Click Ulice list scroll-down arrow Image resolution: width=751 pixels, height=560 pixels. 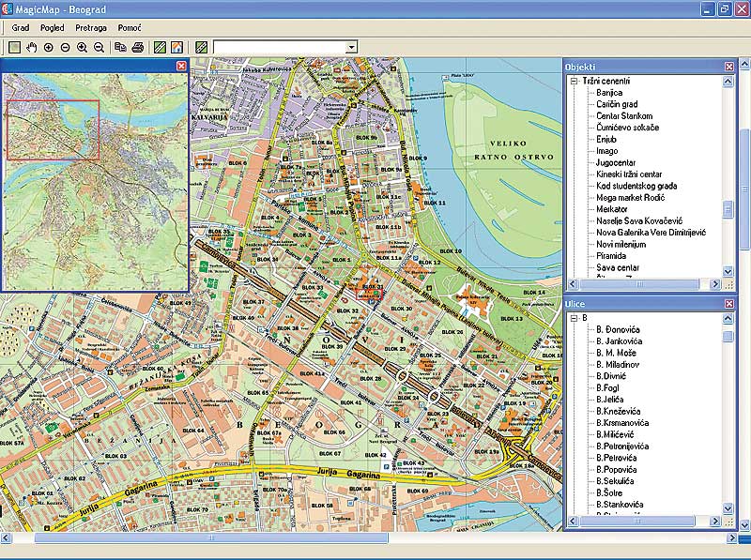point(728,508)
